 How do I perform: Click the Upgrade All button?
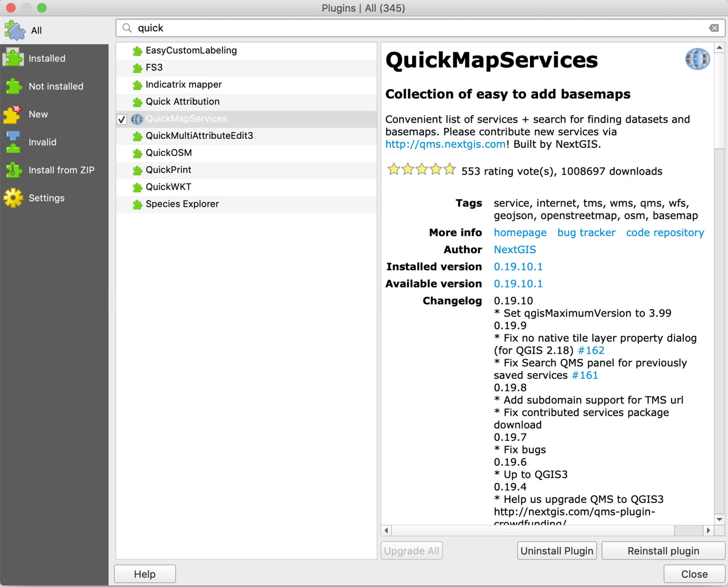[412, 551]
